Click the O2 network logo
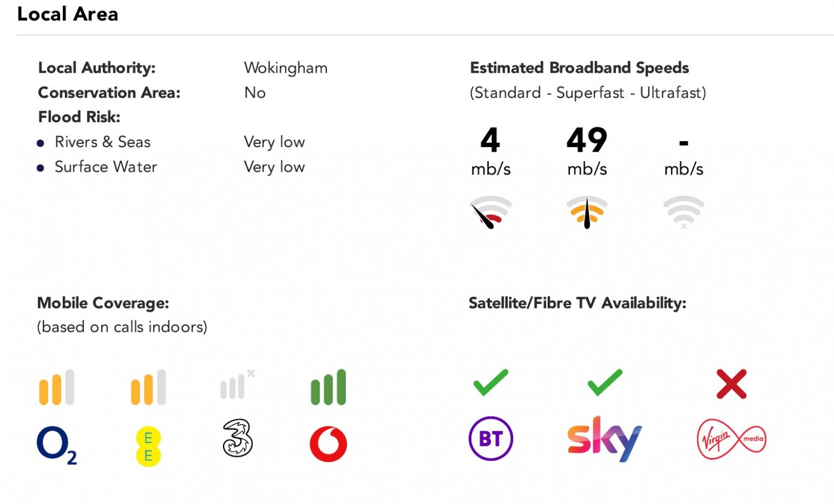Viewport: 834px width, 504px height. tap(56, 445)
